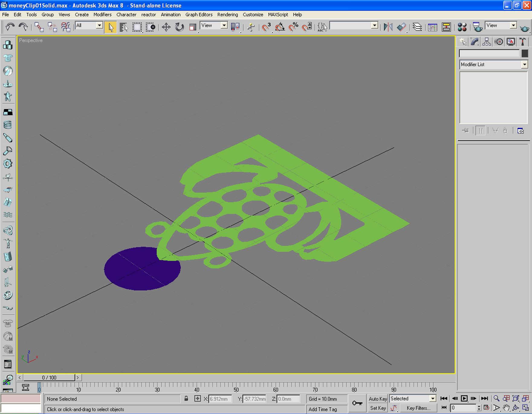The width and height of the screenshot is (532, 414).
Task: Click the X coordinate input field
Action: [x=220, y=399]
